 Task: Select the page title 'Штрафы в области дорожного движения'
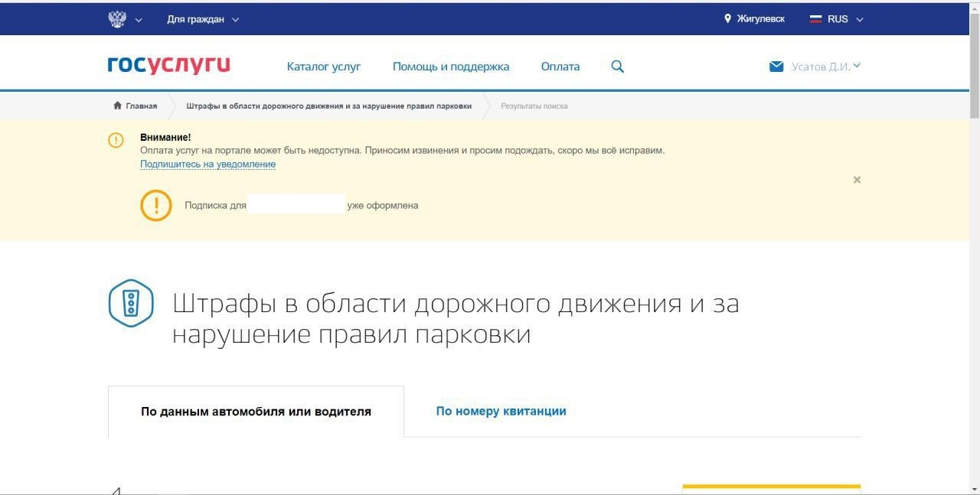click(x=456, y=319)
